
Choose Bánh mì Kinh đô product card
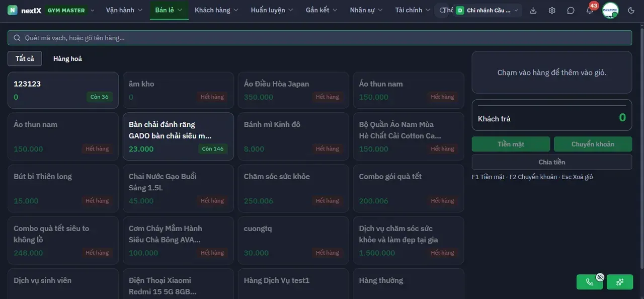(293, 136)
